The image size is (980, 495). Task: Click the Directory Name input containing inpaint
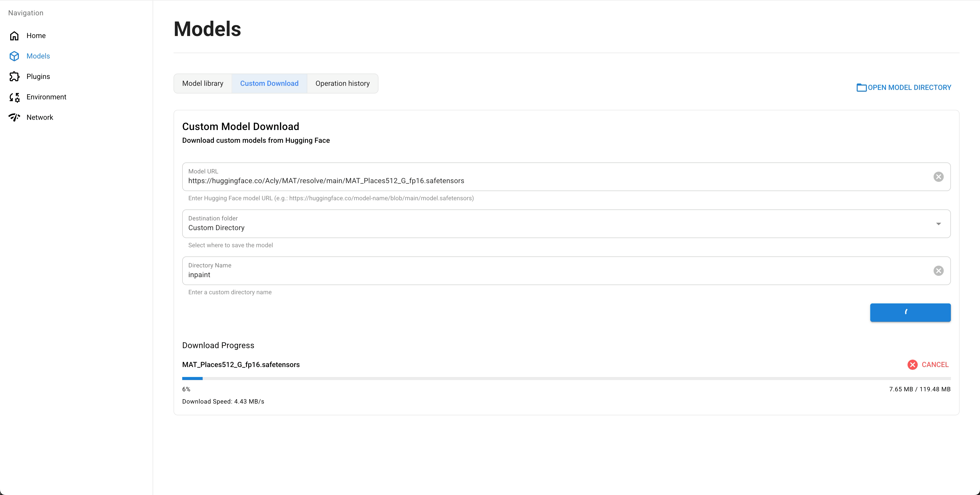click(x=533, y=275)
